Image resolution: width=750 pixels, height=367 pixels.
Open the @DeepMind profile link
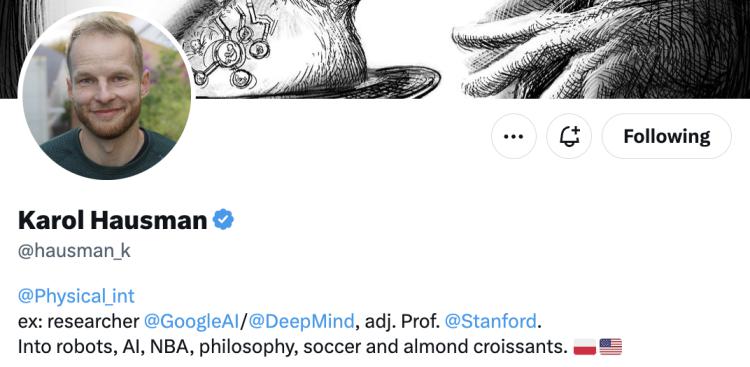click(302, 321)
